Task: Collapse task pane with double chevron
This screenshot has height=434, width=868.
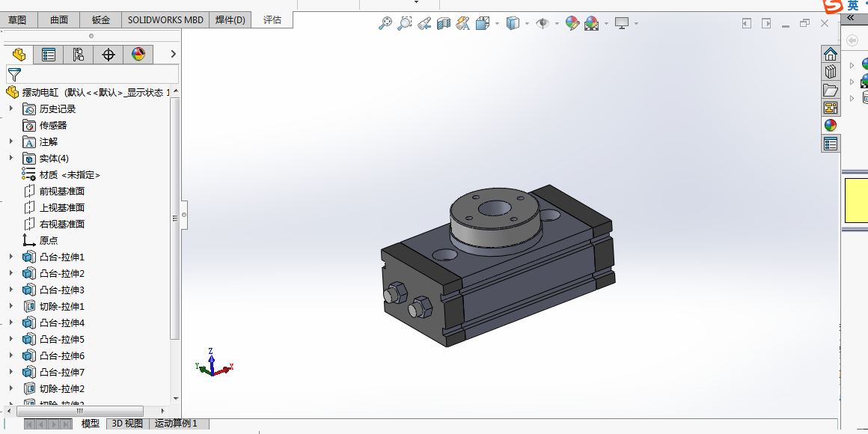Action: tap(851, 18)
